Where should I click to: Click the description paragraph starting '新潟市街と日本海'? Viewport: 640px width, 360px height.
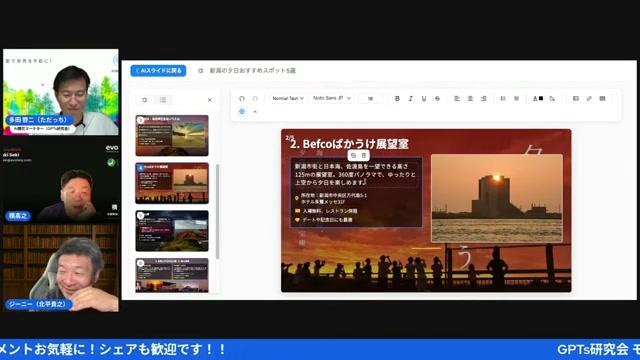tap(355, 174)
